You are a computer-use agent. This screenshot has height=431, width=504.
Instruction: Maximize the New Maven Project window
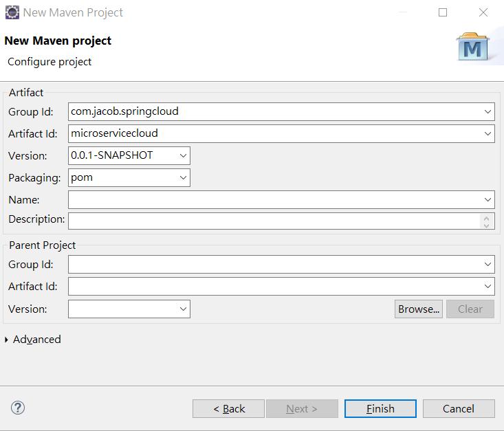443,12
